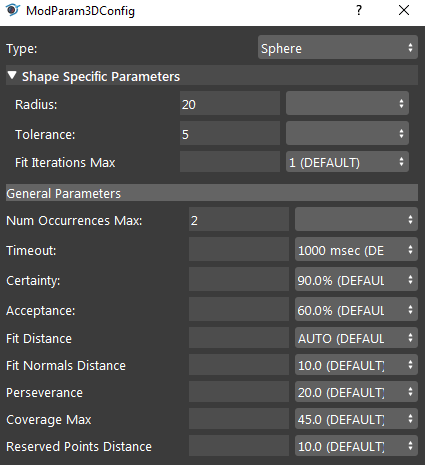Open the Reserved Points Distance dropdown
The width and height of the screenshot is (425, 465).
(356, 446)
